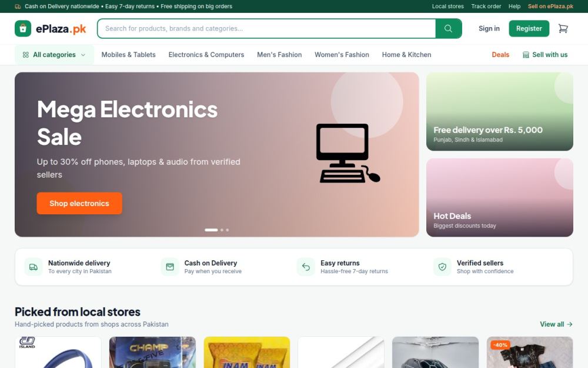Open the yellow Inam product card
This screenshot has width=588, height=368.
247,352
